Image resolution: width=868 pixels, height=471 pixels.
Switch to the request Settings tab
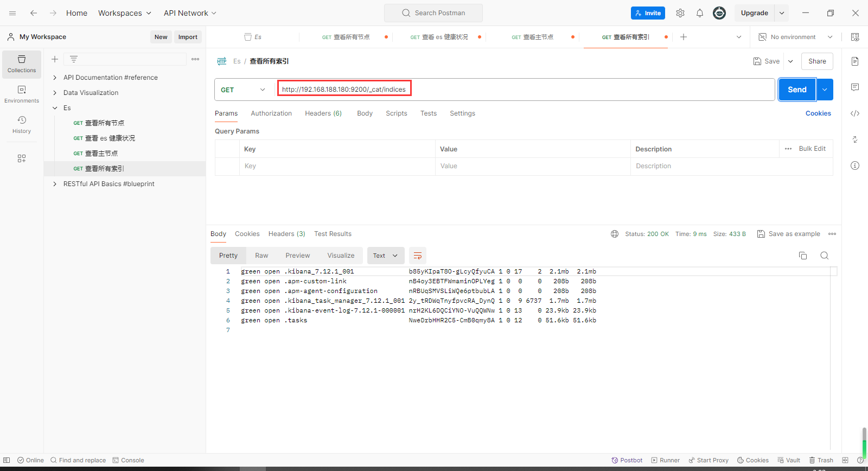point(462,113)
